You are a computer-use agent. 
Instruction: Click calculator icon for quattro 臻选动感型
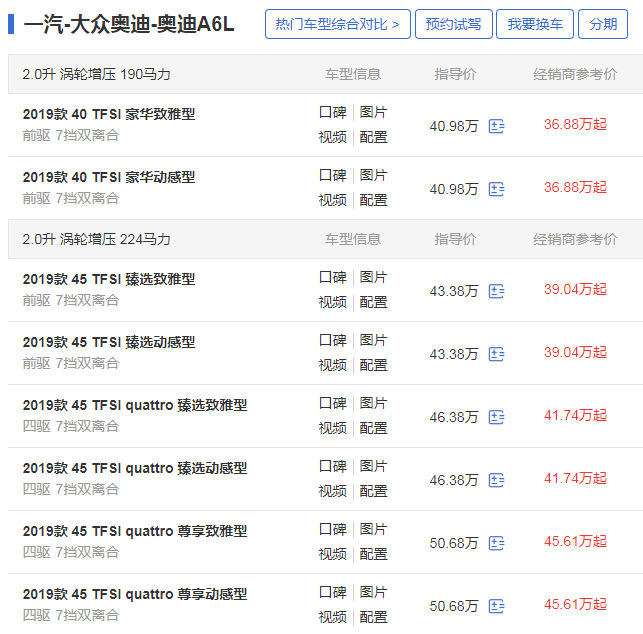click(496, 480)
